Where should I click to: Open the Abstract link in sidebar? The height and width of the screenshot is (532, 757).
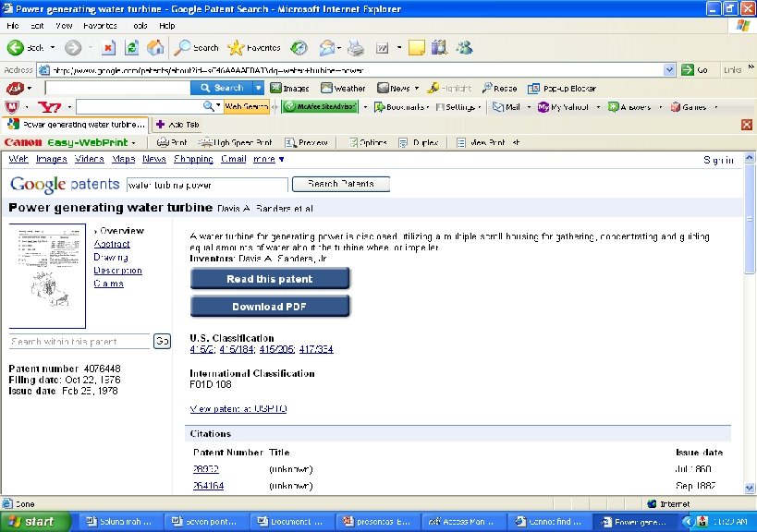point(112,244)
